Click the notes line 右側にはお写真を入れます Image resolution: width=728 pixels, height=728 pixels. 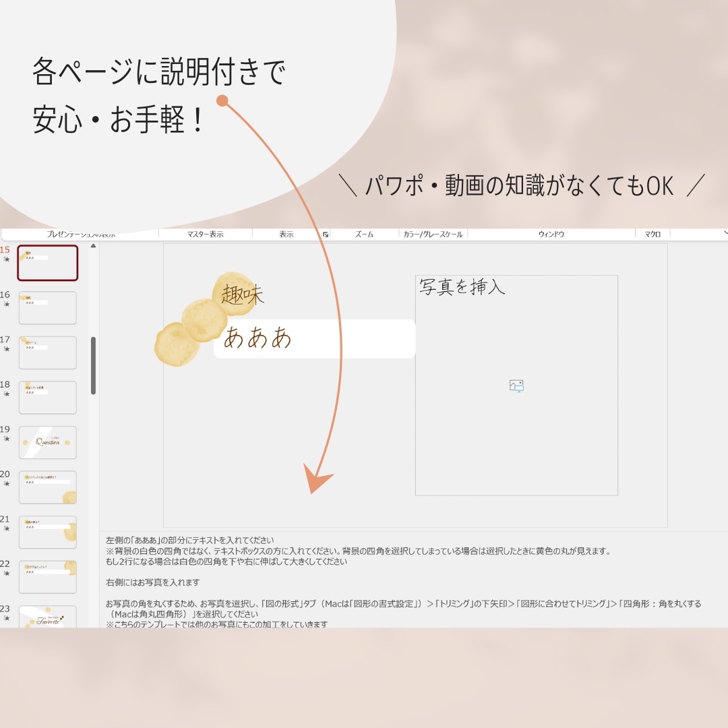(x=153, y=582)
